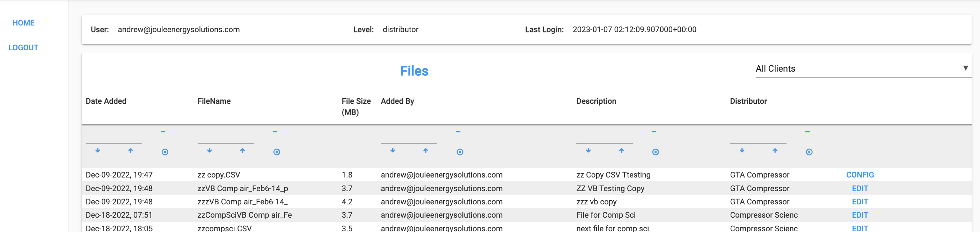Click the minus icon in Description filter
Screen dimensions: 980x232
[x=654, y=132]
